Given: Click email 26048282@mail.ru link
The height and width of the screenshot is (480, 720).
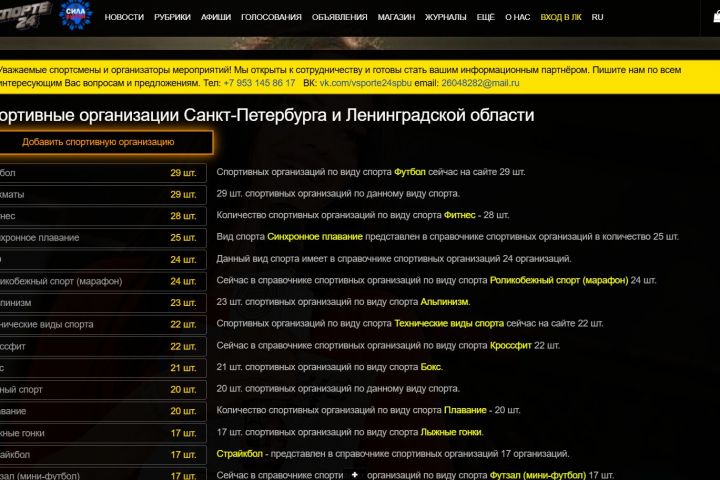Looking at the screenshot, I should [480, 83].
